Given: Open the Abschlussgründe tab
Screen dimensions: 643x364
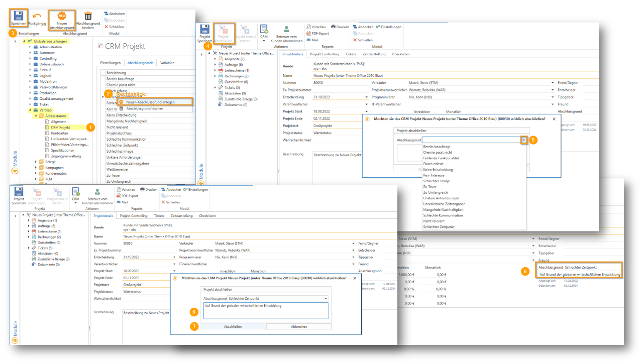Looking at the screenshot, I should pos(140,63).
